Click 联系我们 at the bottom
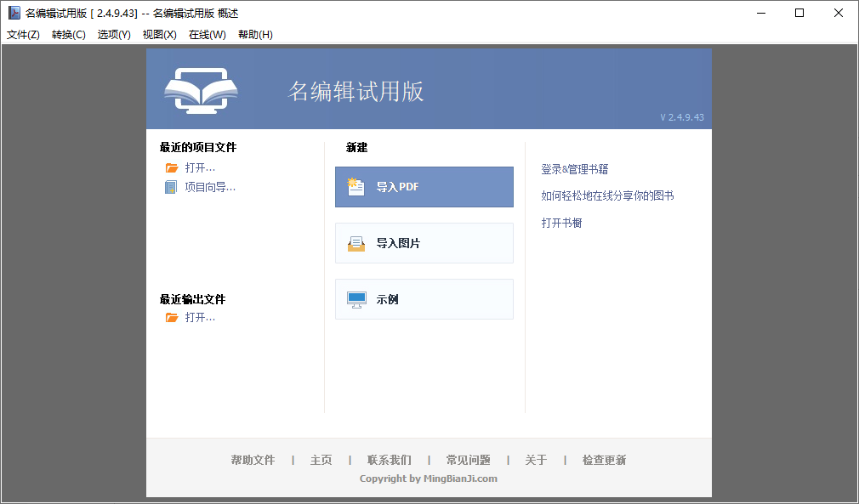The height and width of the screenshot is (504, 859). [x=389, y=460]
